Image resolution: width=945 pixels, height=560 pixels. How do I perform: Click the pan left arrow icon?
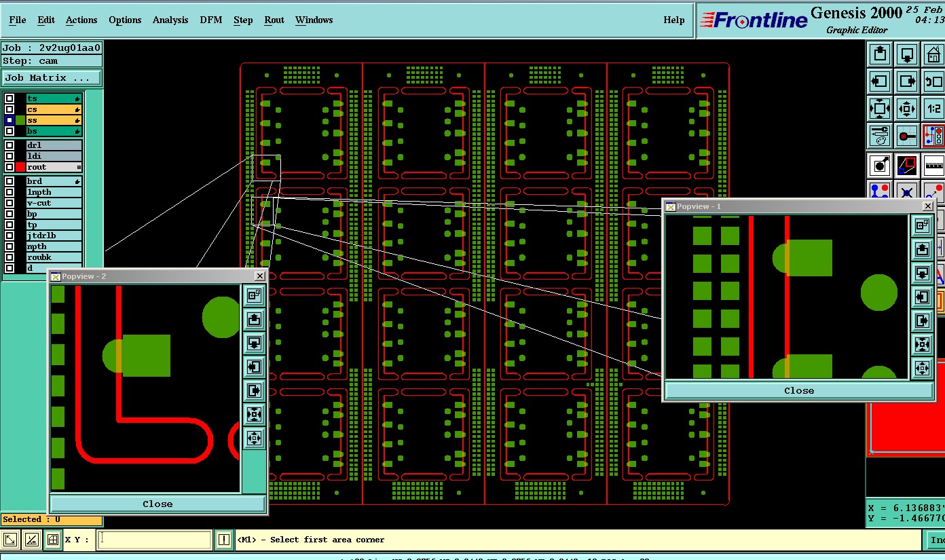880,81
